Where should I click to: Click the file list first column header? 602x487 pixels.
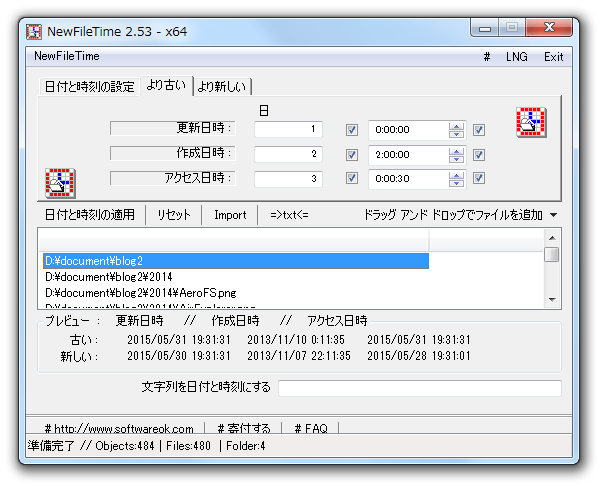(233, 241)
